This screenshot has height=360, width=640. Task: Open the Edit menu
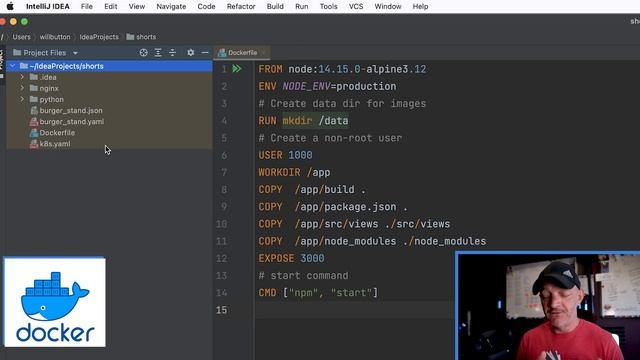coord(111,7)
